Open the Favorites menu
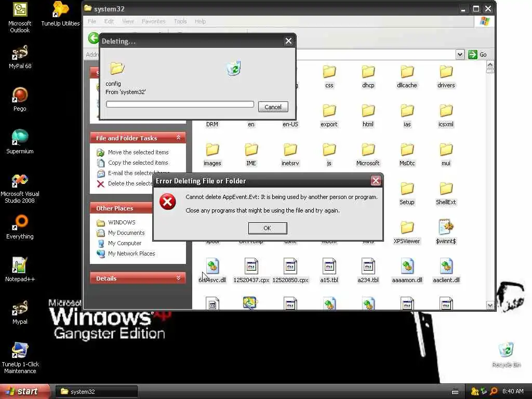532x399 pixels. click(x=153, y=21)
